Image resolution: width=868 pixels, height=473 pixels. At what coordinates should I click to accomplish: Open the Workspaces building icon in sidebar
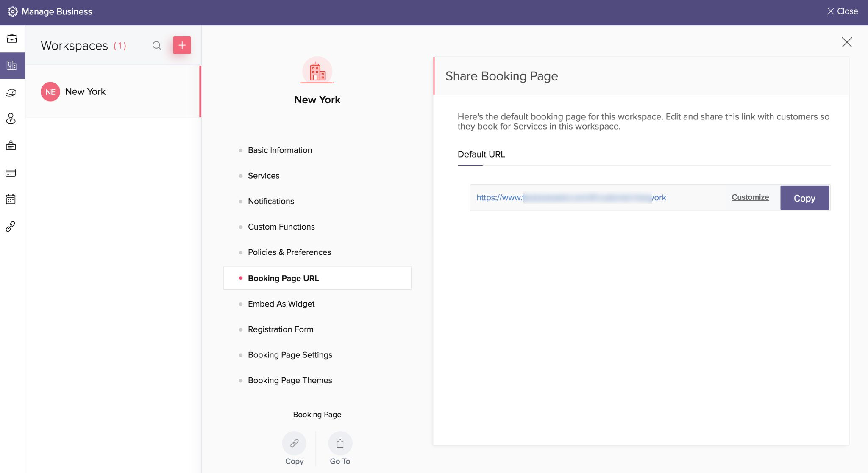(12, 65)
